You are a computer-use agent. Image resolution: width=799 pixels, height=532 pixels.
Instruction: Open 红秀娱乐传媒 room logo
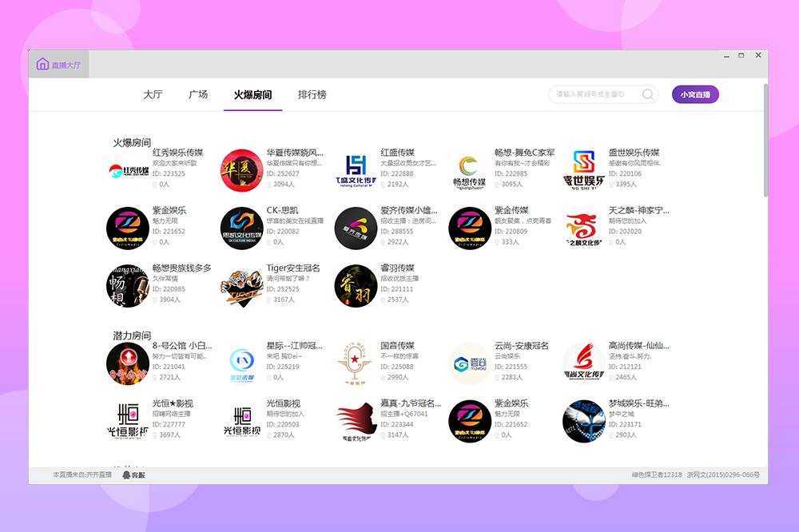(128, 170)
